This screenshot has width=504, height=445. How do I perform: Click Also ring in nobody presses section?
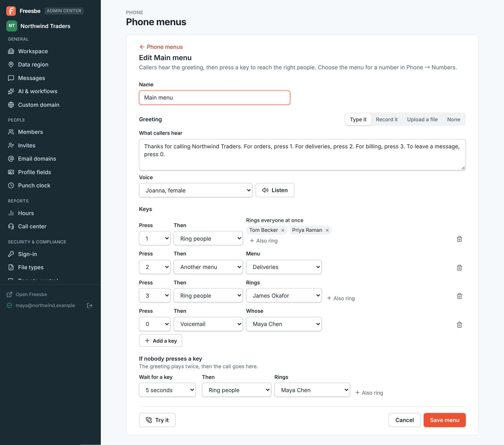(x=369, y=393)
